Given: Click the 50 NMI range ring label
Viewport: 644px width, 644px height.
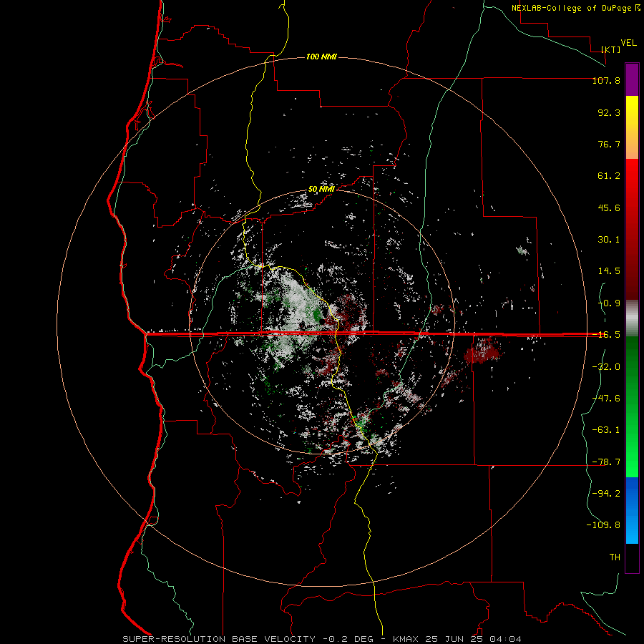Looking at the screenshot, I should click(x=321, y=190).
